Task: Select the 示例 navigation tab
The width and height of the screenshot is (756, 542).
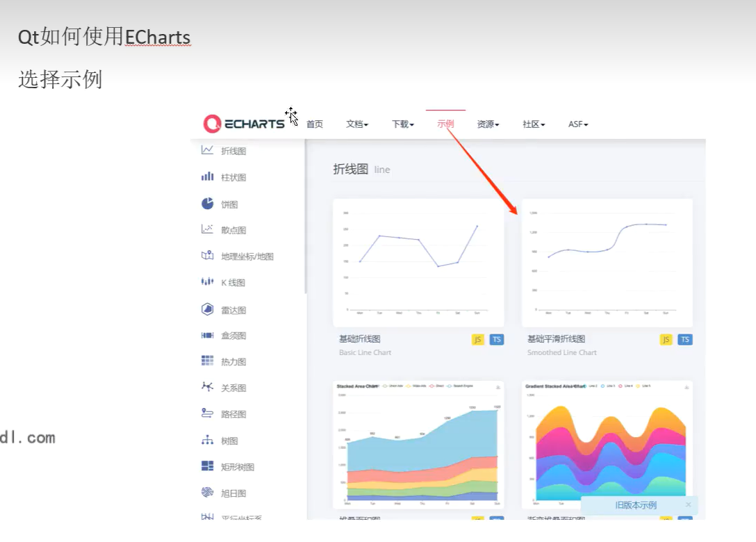Action: [x=445, y=124]
